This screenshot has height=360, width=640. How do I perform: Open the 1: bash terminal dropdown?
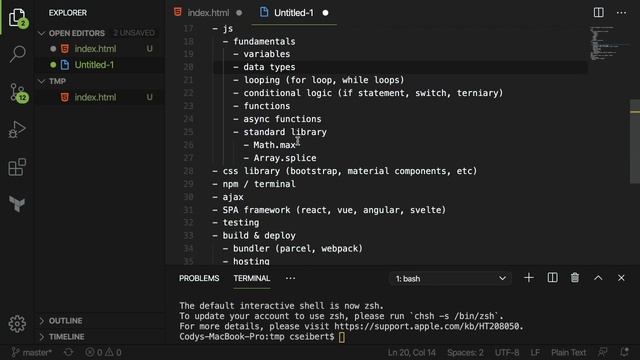[x=450, y=279]
